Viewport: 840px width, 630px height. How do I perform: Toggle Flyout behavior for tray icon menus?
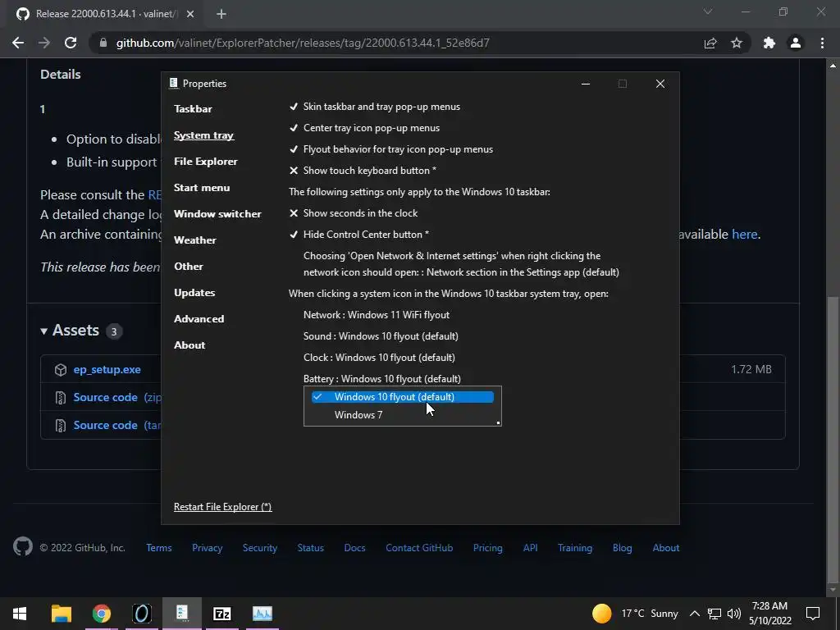pos(391,149)
